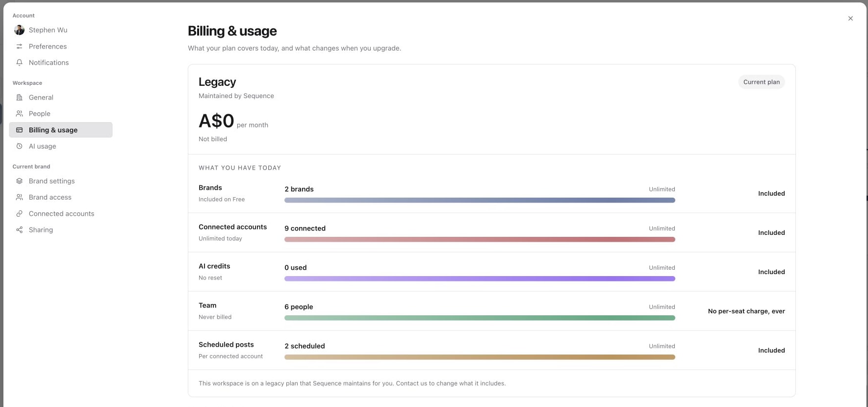Click the Current plan badge
Image resolution: width=868 pixels, height=407 pixels.
761,82
